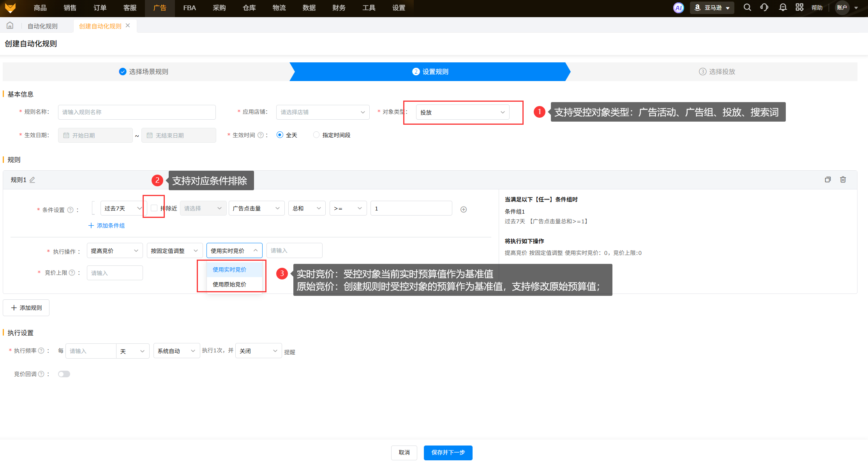Open the 广告 menu in top navigation
Image resolution: width=868 pixels, height=465 pixels.
point(160,8)
